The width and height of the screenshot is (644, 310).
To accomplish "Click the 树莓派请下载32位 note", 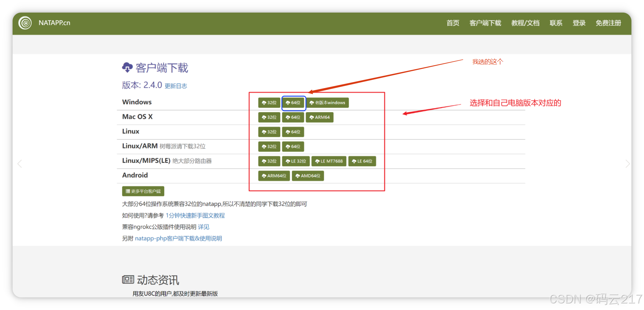I will point(183,146).
